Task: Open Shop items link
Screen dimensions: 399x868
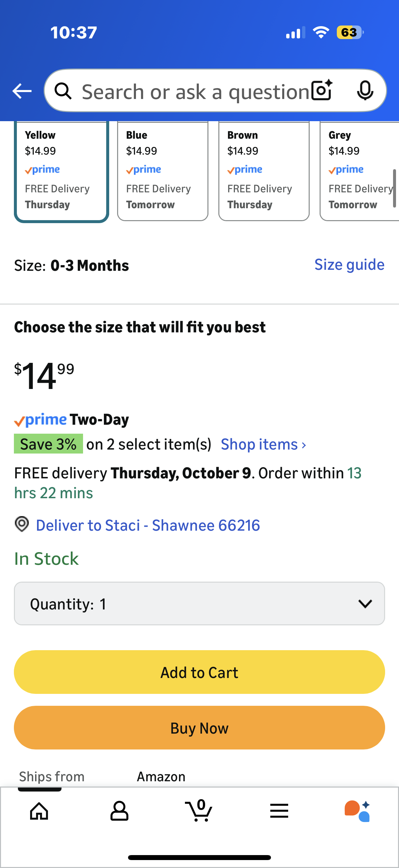Action: point(263,445)
